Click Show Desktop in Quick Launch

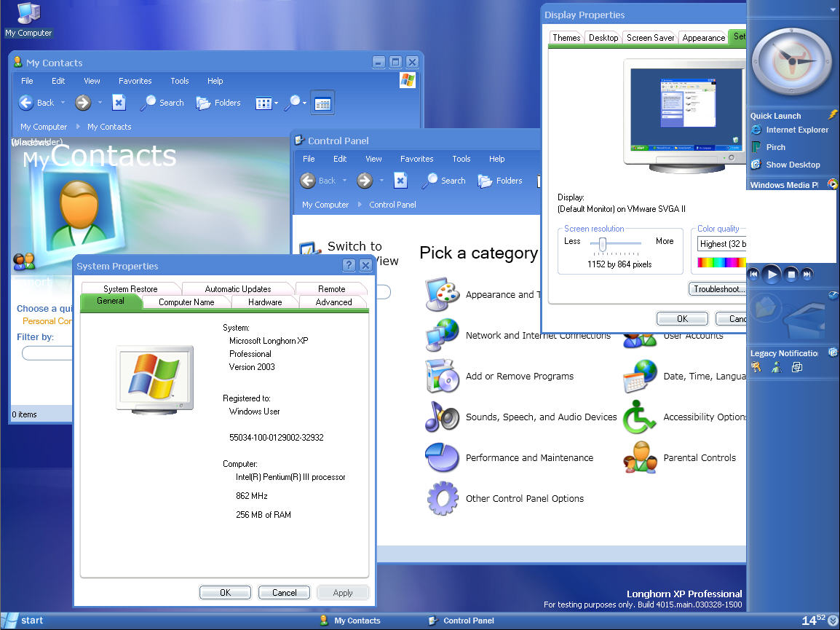[792, 165]
